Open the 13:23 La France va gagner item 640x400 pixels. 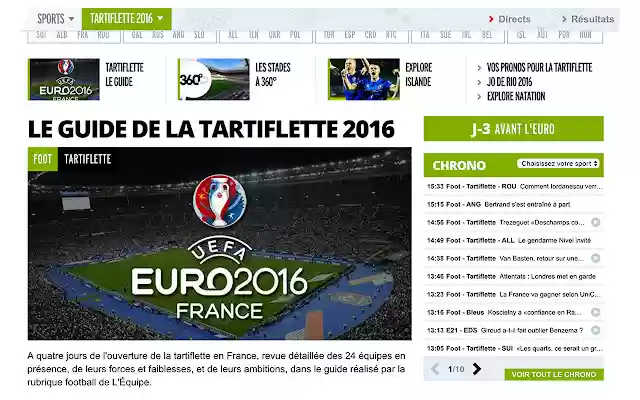tap(514, 294)
